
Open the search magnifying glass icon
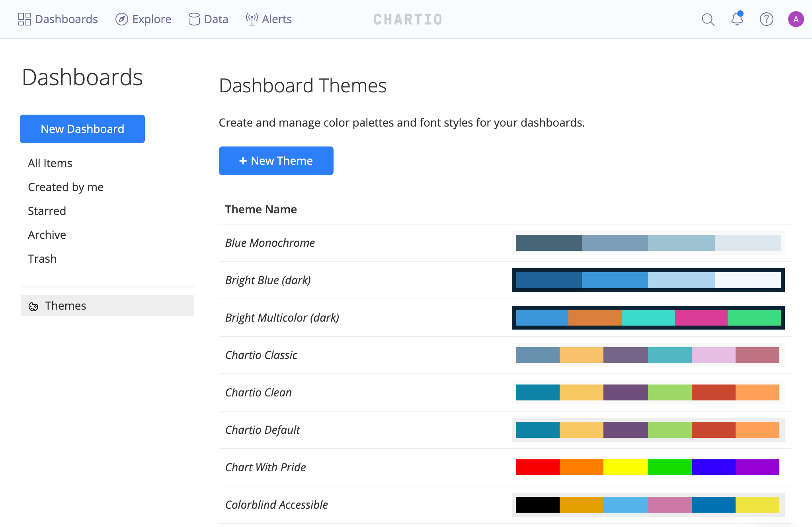[x=708, y=19]
